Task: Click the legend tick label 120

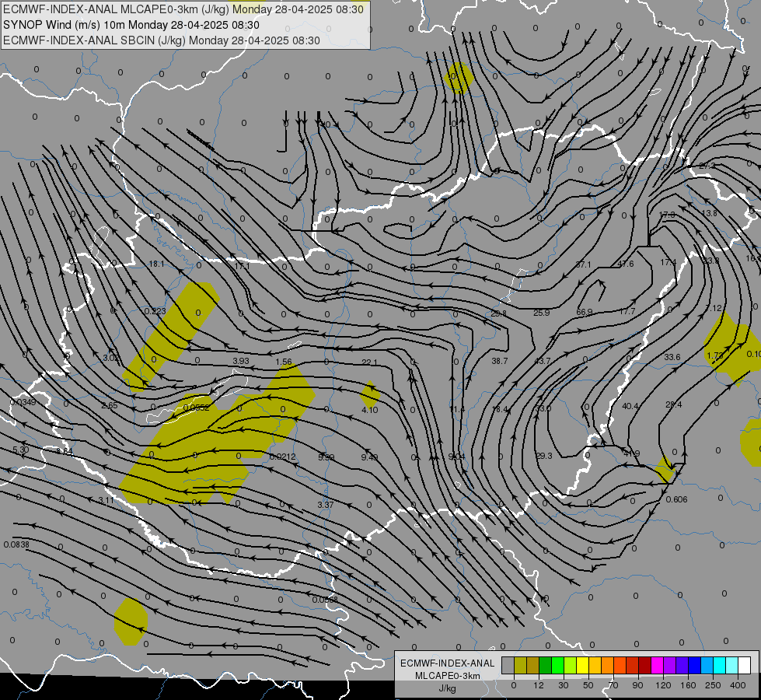Action: tap(663, 685)
